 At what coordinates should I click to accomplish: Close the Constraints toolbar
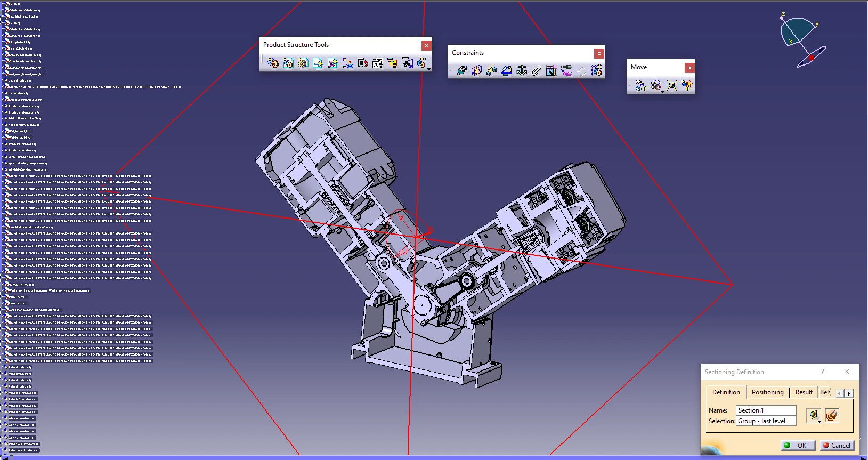[599, 53]
